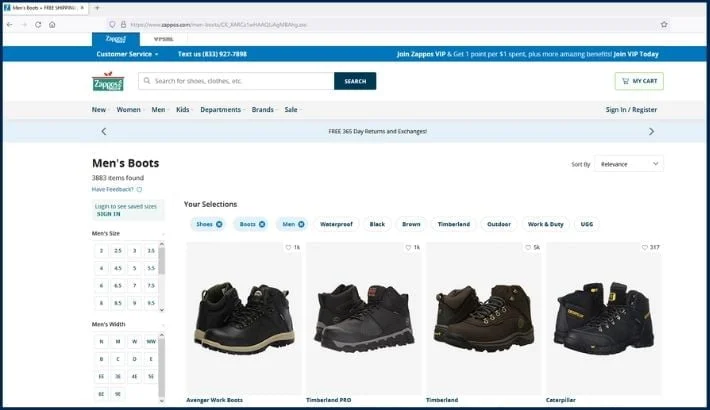Close the Men's Boots browser tab
The height and width of the screenshot is (410, 710).
point(82,8)
